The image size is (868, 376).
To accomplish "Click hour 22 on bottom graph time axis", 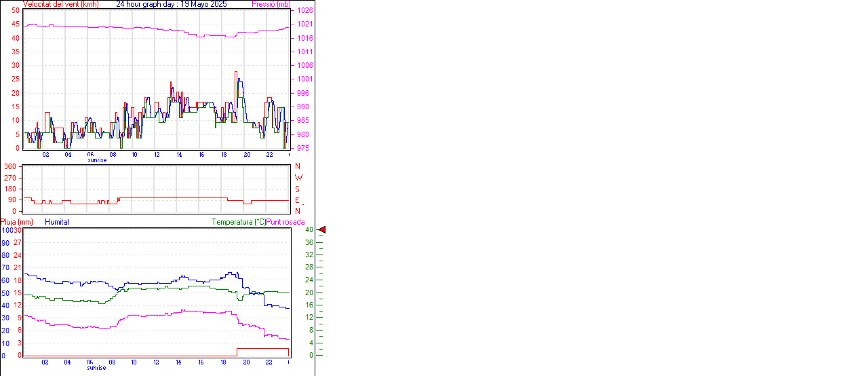I will point(269,362).
